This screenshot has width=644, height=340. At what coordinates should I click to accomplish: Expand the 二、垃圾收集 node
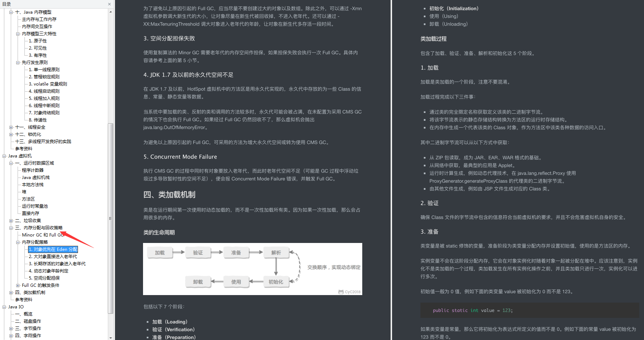11,221
